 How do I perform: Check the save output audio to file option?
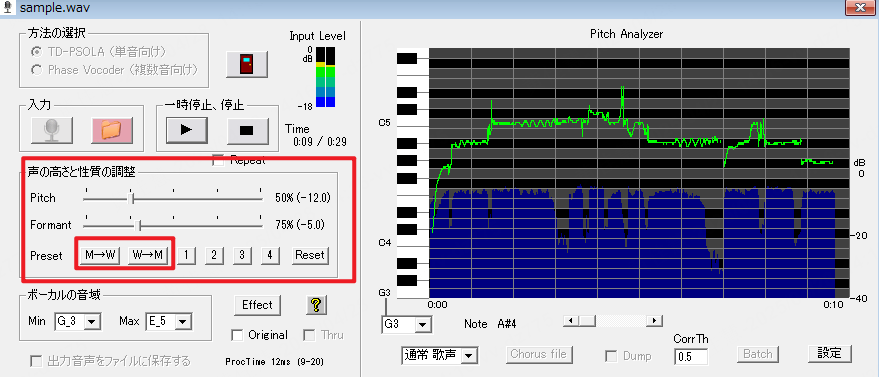(x=36, y=361)
